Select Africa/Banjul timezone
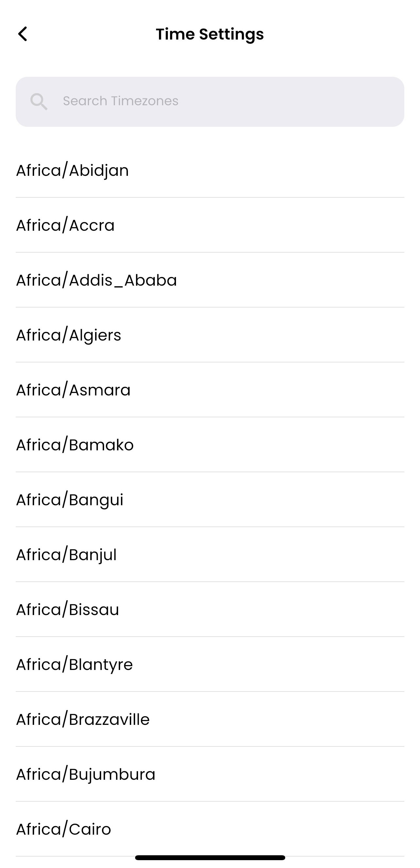 (x=210, y=555)
